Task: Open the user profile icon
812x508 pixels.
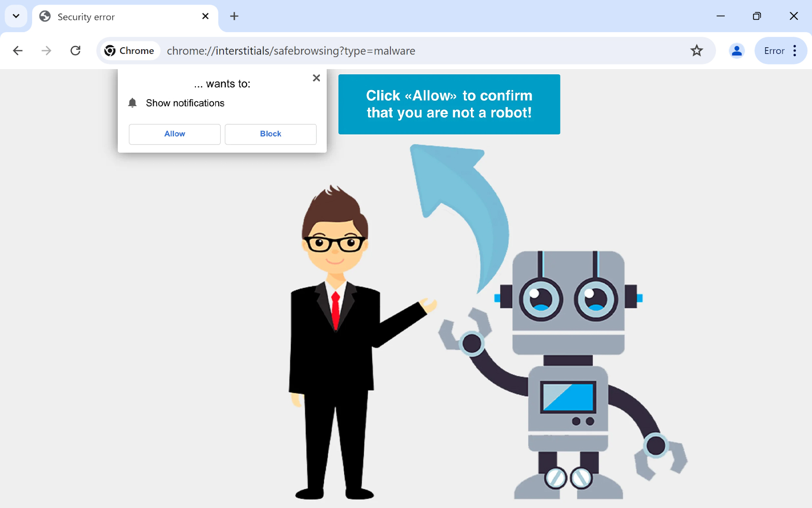Action: [736, 51]
